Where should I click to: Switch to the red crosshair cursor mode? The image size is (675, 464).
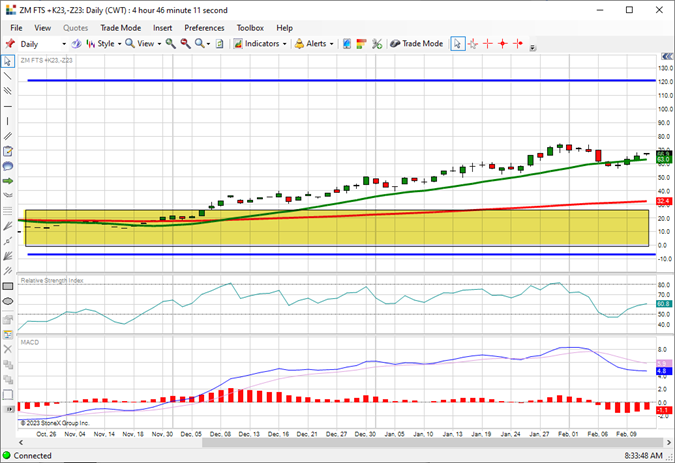click(488, 44)
